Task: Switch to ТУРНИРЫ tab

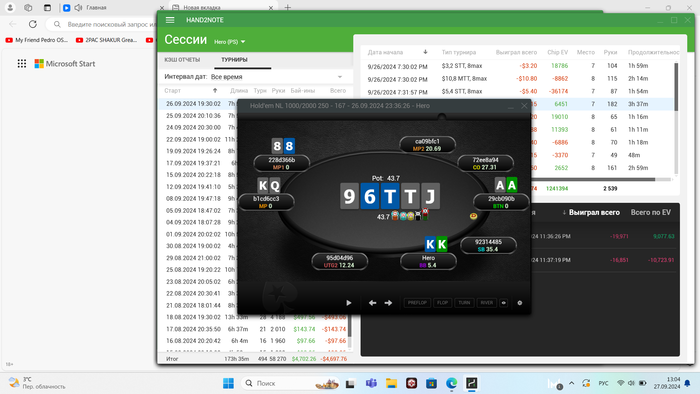Action: coord(234,60)
